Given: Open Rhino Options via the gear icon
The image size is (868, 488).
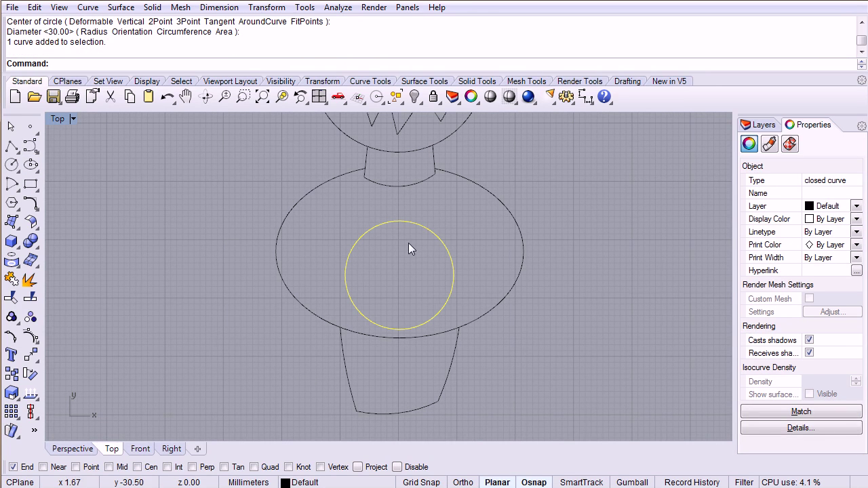Looking at the screenshot, I should point(566,97).
